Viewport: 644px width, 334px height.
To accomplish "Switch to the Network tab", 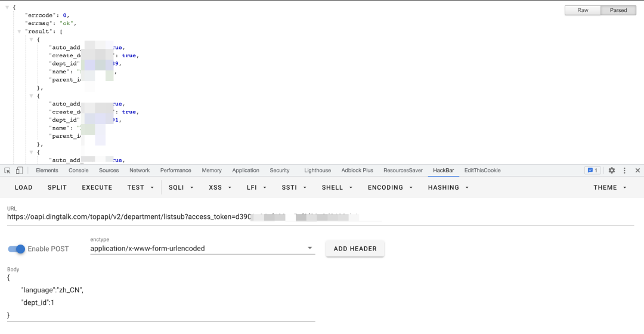I will tap(140, 171).
